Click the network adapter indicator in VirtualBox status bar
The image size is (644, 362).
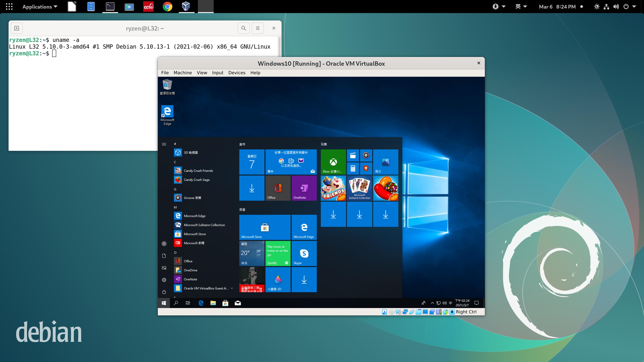click(x=405, y=312)
